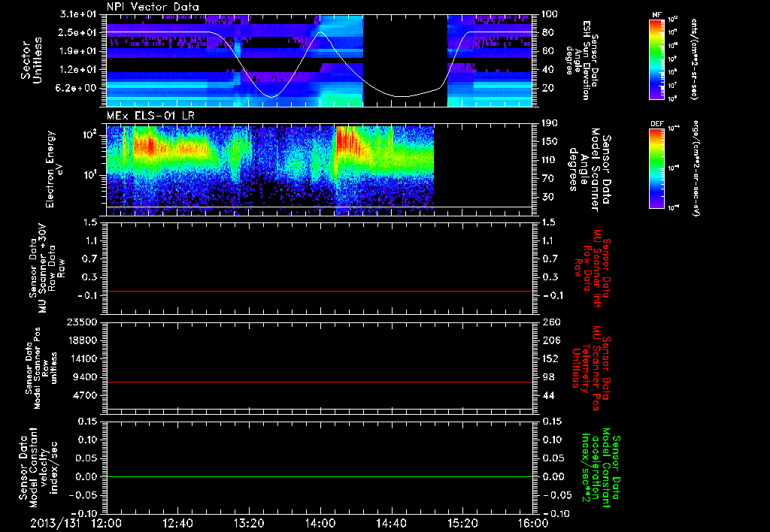Click the green 'Model Constant acceleration' label
Image resolution: width=770 pixels, height=532 pixels.
(x=601, y=468)
